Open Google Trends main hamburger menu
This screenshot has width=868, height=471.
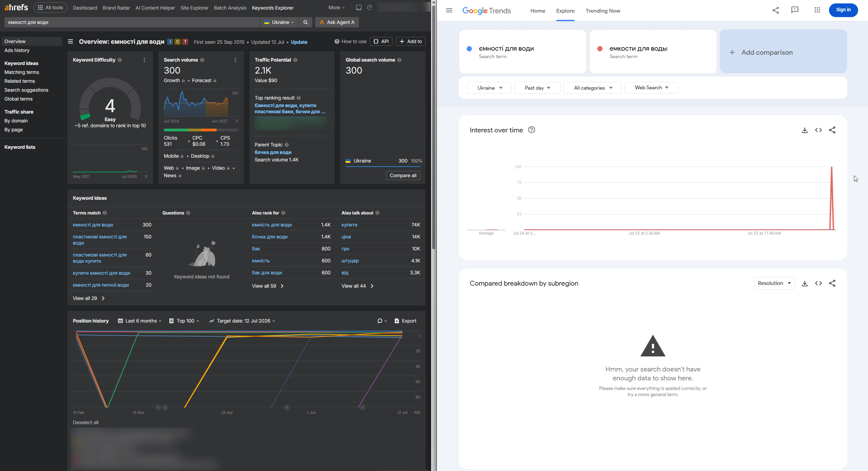(449, 11)
